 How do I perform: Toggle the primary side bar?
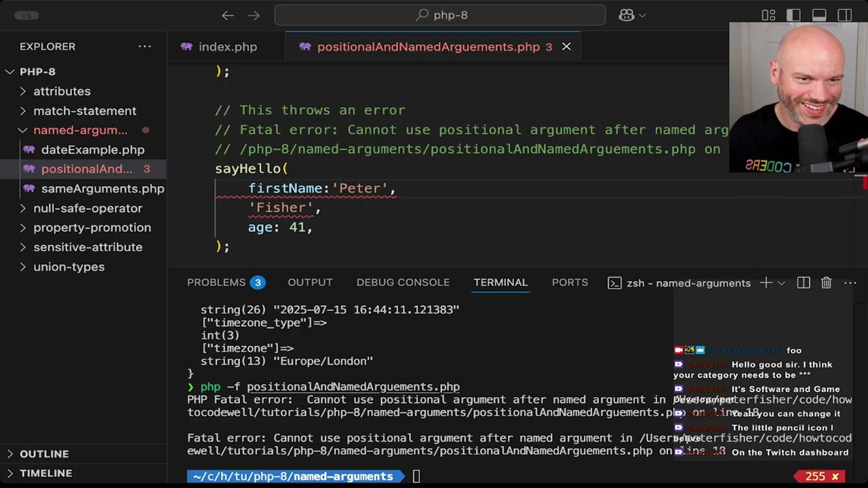coord(793,15)
